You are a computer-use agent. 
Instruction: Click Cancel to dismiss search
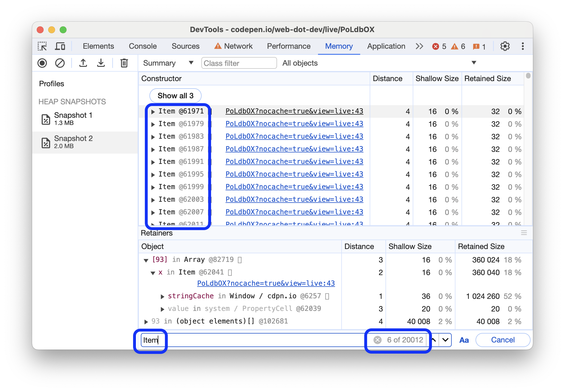click(503, 339)
